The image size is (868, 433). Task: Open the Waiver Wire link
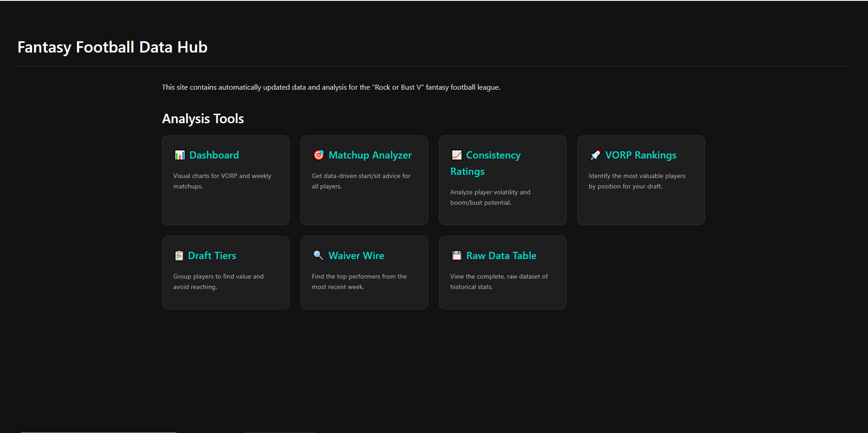click(x=356, y=255)
